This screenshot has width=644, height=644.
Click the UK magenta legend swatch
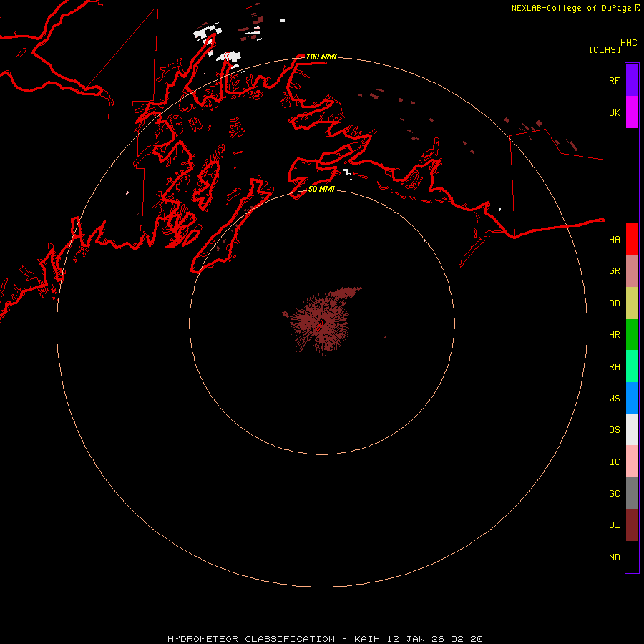tap(632, 112)
